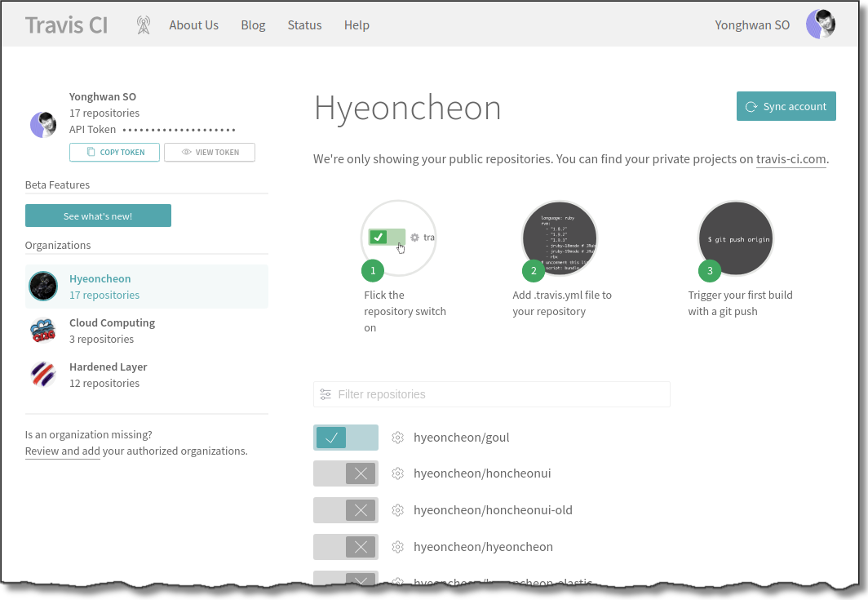Click the Copy Token button

pyautogui.click(x=115, y=152)
